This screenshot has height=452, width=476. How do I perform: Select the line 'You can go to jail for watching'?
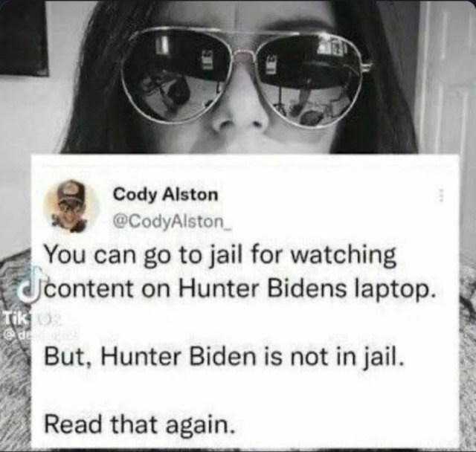(x=221, y=256)
